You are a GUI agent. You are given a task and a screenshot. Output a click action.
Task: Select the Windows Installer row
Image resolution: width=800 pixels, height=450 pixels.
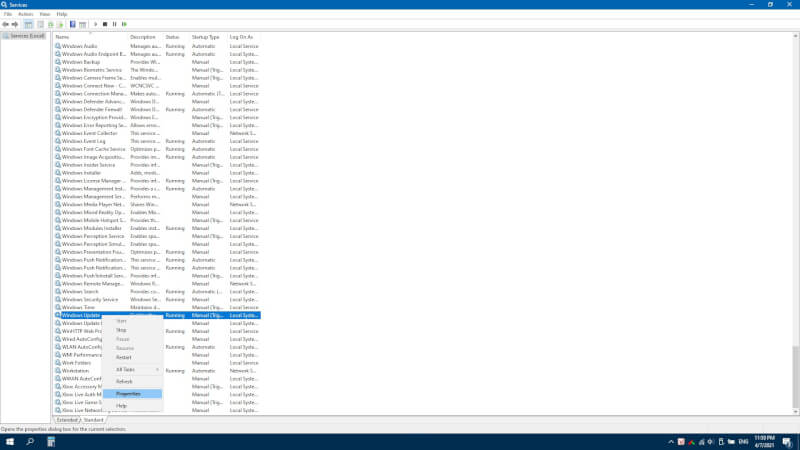157,172
